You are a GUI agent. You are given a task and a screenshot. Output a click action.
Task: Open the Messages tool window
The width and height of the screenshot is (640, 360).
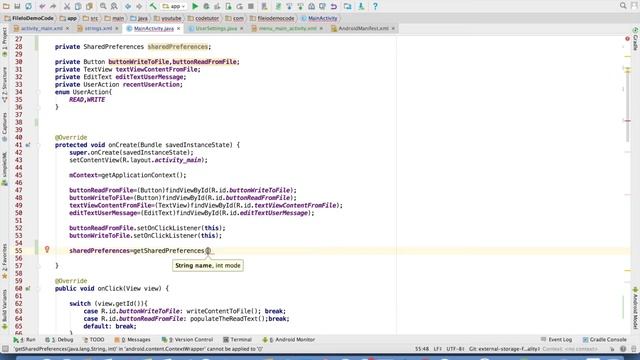point(133,340)
